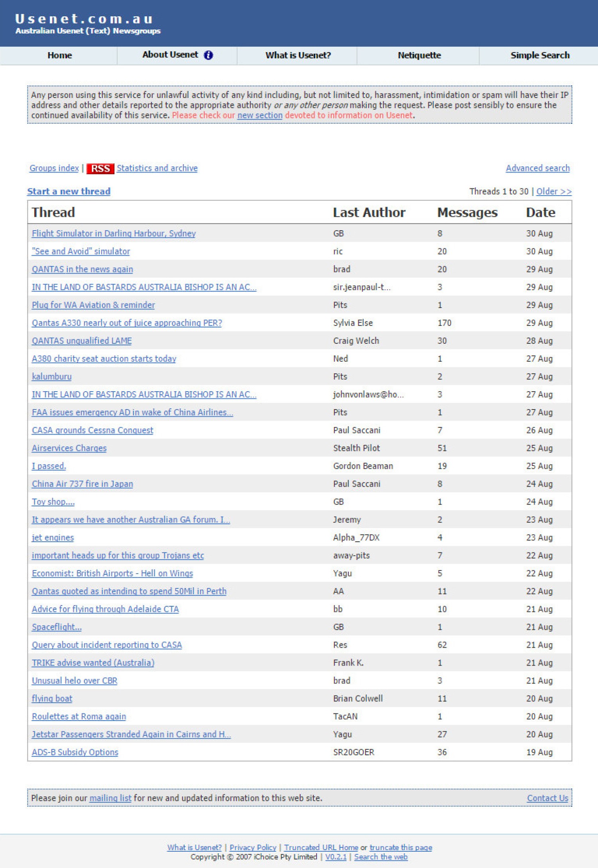The height and width of the screenshot is (868, 598).
Task: Open the Privacy Policy footer link
Action: pyautogui.click(x=253, y=847)
